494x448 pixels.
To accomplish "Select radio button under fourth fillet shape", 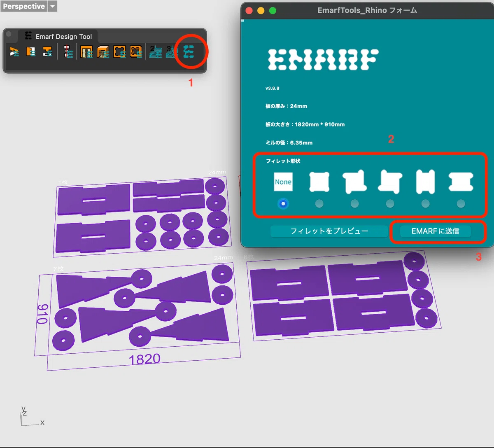I will pyautogui.click(x=390, y=203).
